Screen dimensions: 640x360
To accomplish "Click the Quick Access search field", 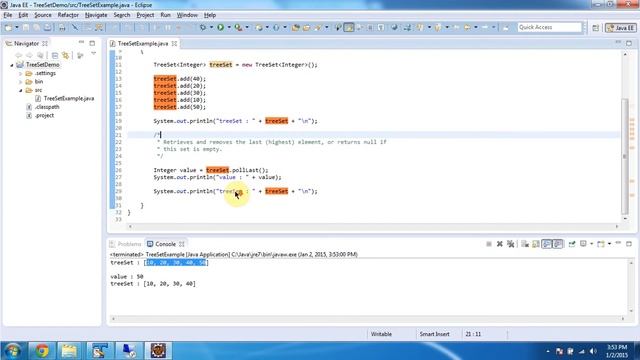I will point(549,27).
